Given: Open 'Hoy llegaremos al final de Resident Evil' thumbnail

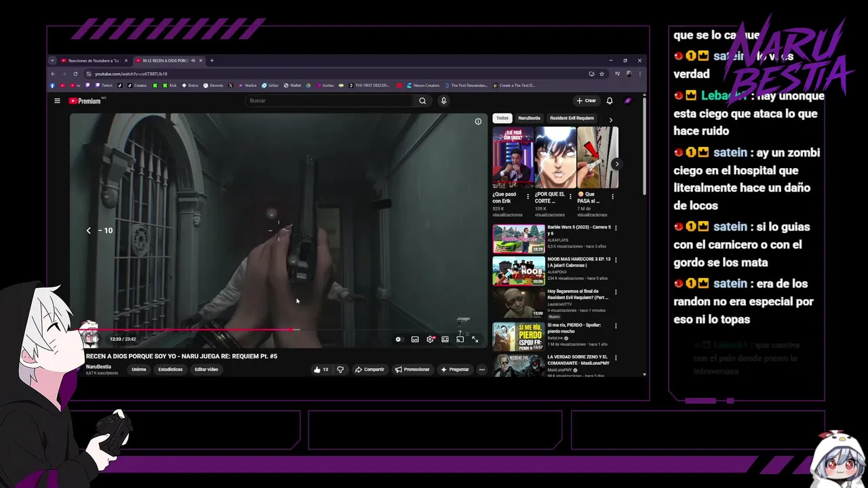Looking at the screenshot, I should [519, 304].
